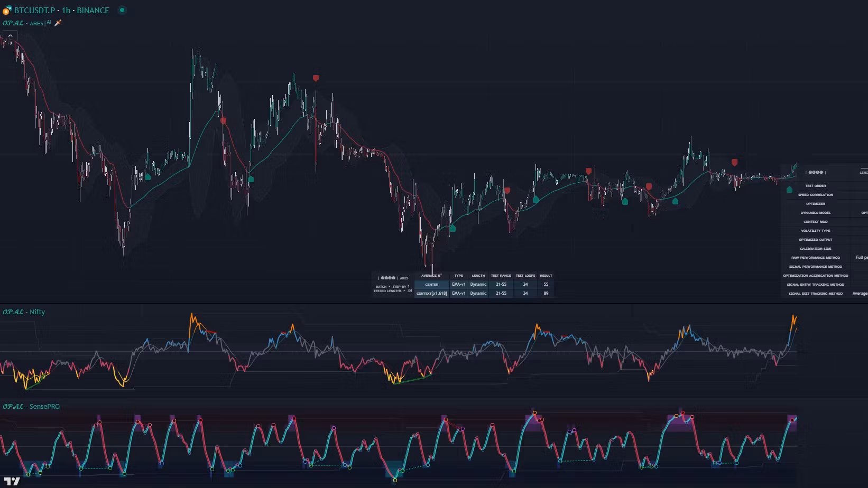Select the OPAL - Nifty indicator label
Image resolution: width=868 pixels, height=488 pixels.
tap(24, 312)
